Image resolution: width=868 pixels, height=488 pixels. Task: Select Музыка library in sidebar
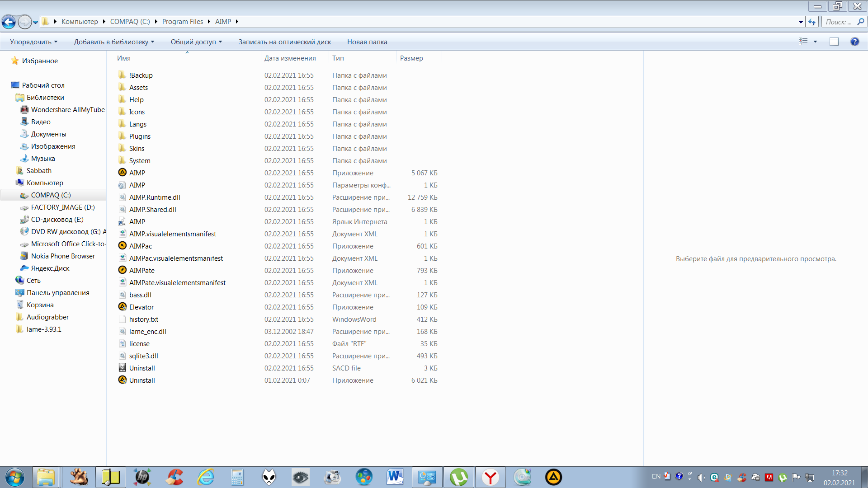pyautogui.click(x=43, y=158)
